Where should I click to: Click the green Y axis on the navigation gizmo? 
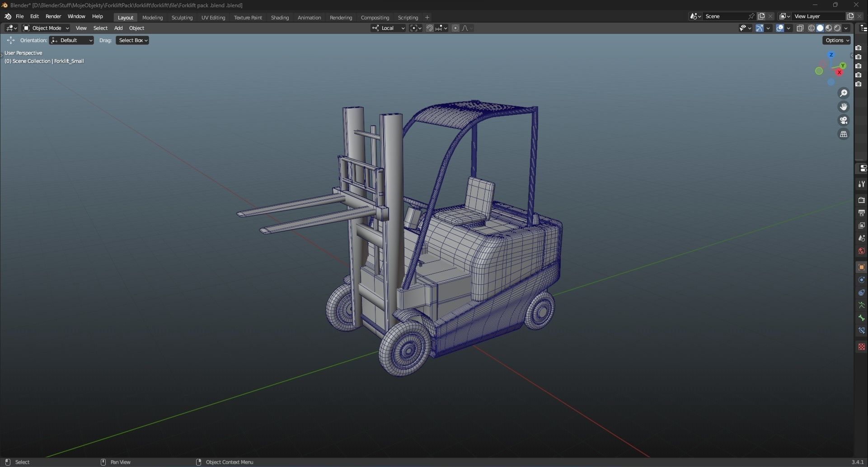point(843,66)
